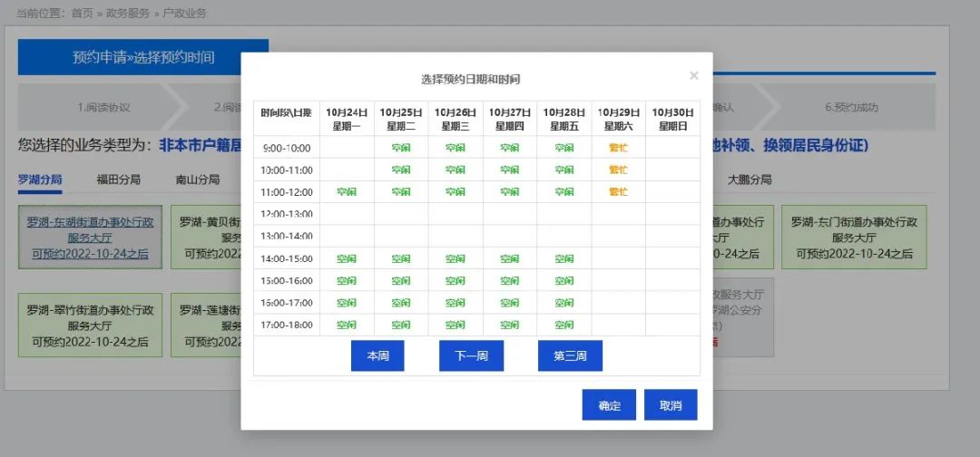
Task: Switch to the 福田分局 tab
Action: pyautogui.click(x=118, y=180)
